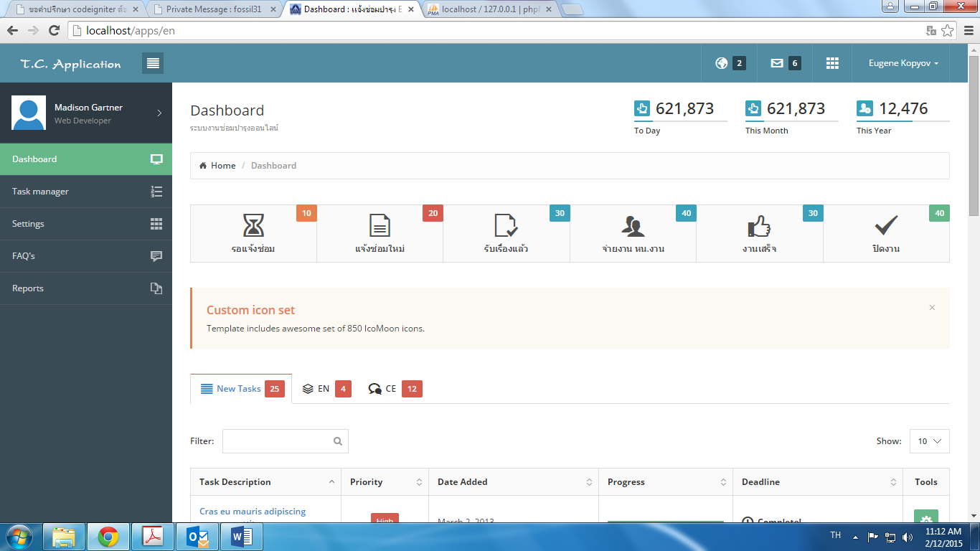Open Reports in the sidebar
980x551 pixels.
(x=86, y=288)
